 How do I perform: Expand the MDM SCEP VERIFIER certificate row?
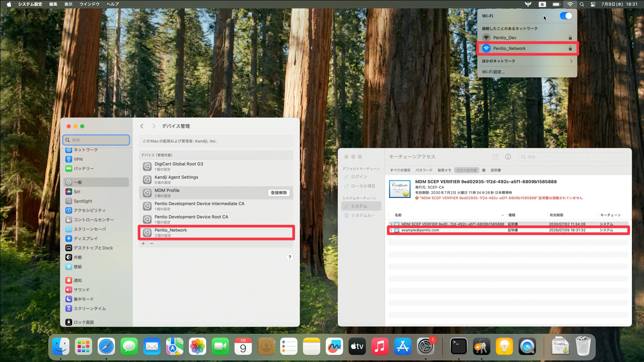coord(391,224)
